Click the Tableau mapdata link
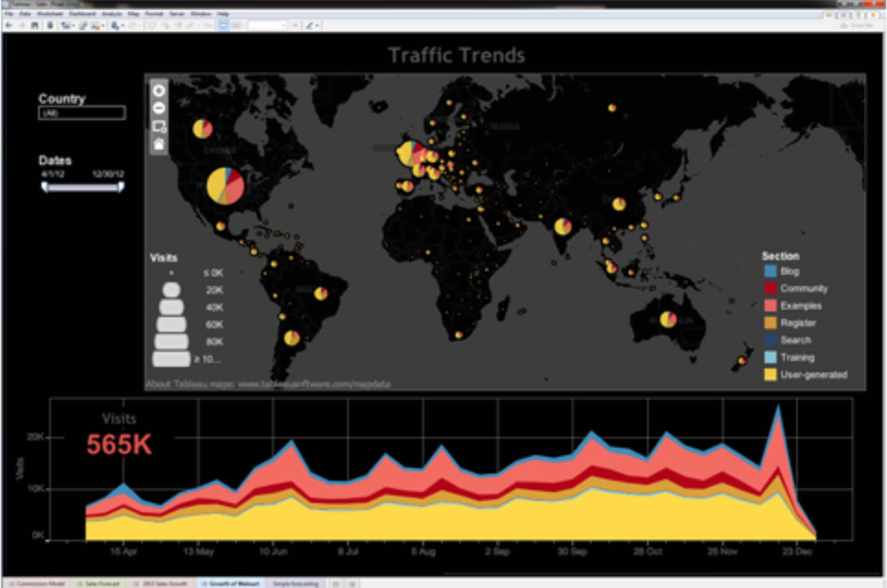The image size is (887, 588). pyautogui.click(x=314, y=384)
